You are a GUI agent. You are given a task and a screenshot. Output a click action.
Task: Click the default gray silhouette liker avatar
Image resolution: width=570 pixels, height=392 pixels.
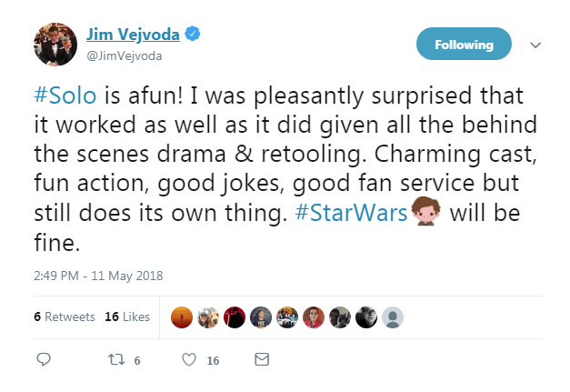click(x=393, y=317)
